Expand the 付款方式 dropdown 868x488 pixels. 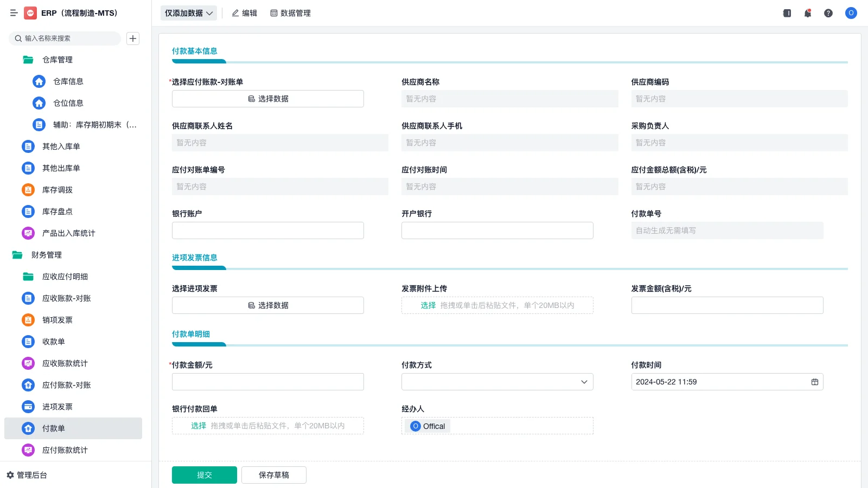click(497, 382)
